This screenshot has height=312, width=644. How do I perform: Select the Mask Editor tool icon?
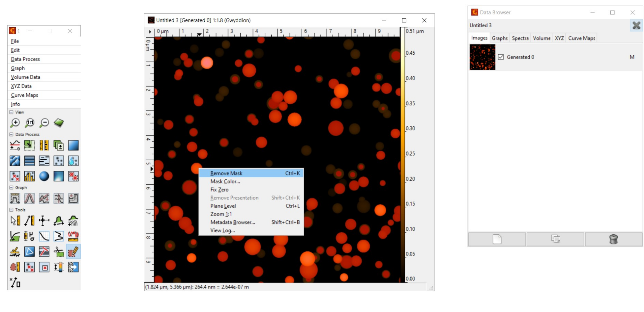pos(73,252)
